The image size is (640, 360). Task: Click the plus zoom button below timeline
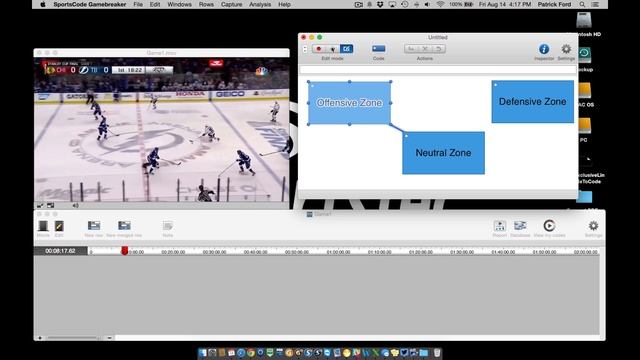coord(40,338)
